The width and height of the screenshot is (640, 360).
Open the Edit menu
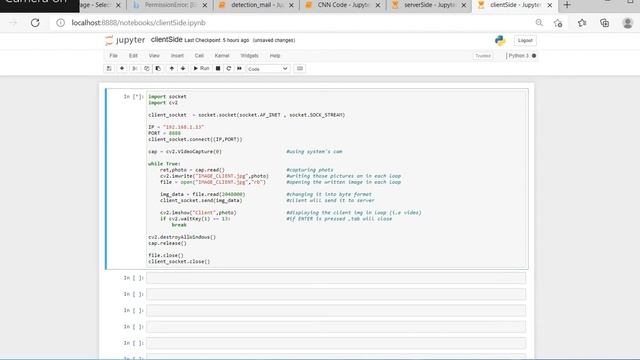pyautogui.click(x=133, y=56)
